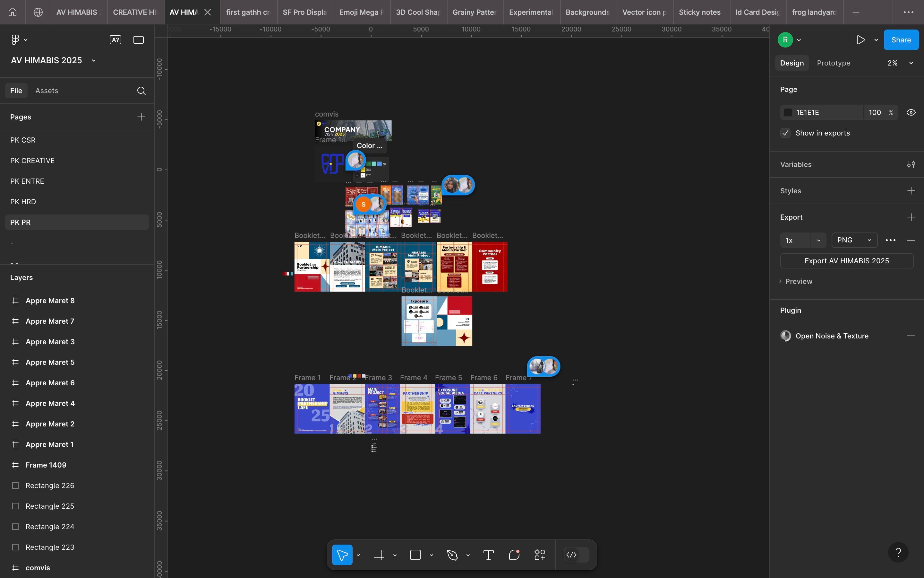
Task: Open shape tool options chevron
Action: pos(432,555)
